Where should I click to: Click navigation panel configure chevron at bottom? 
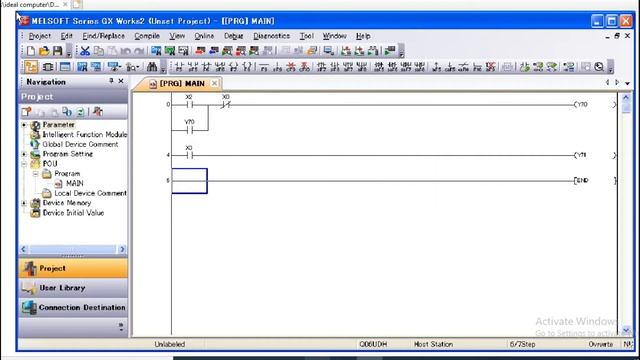[x=121, y=327]
